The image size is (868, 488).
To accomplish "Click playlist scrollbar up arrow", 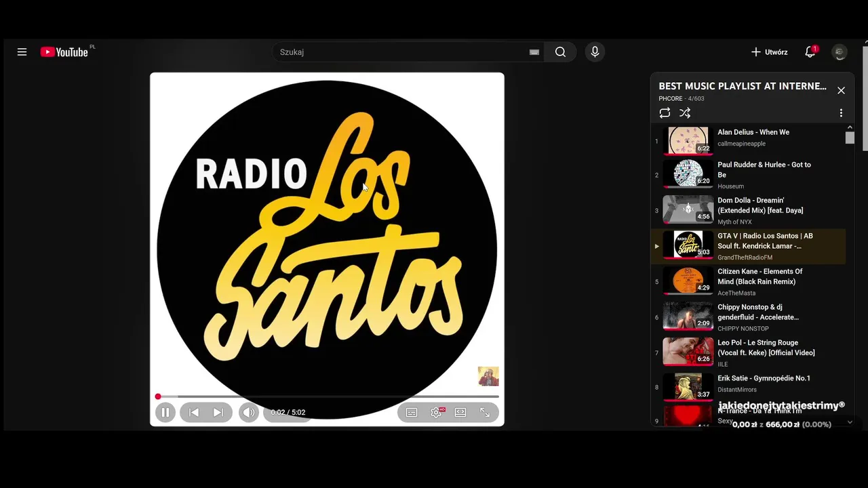I will [850, 127].
